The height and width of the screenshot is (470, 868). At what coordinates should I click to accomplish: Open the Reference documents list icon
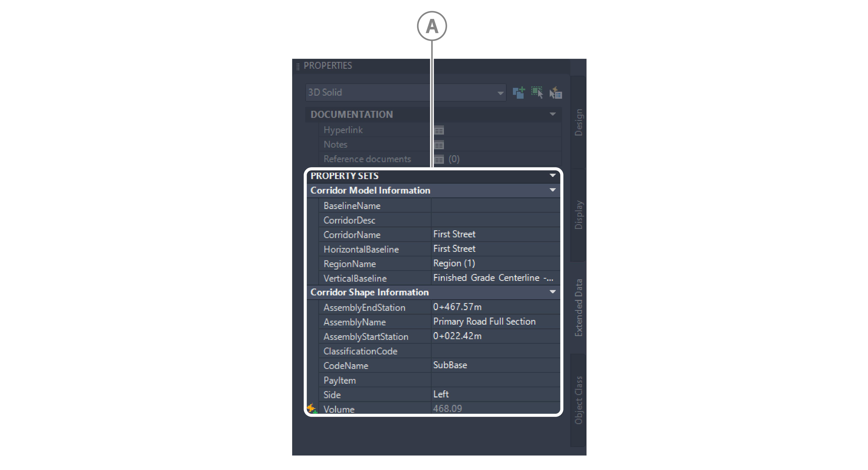[439, 160]
